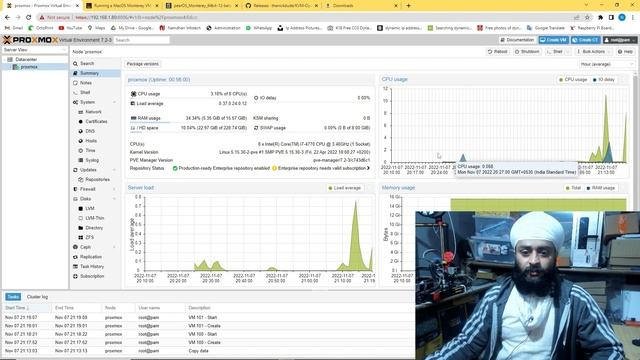Select Datacenter in the resource tree
Screen dimensions: 640x360
click(x=26, y=60)
